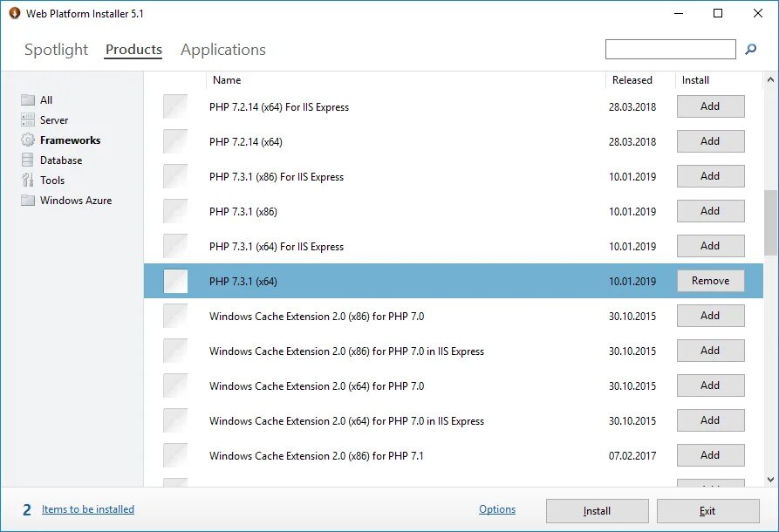Maximize the Web Platform Installer window
Screen dimensions: 779x532
tap(718, 13)
